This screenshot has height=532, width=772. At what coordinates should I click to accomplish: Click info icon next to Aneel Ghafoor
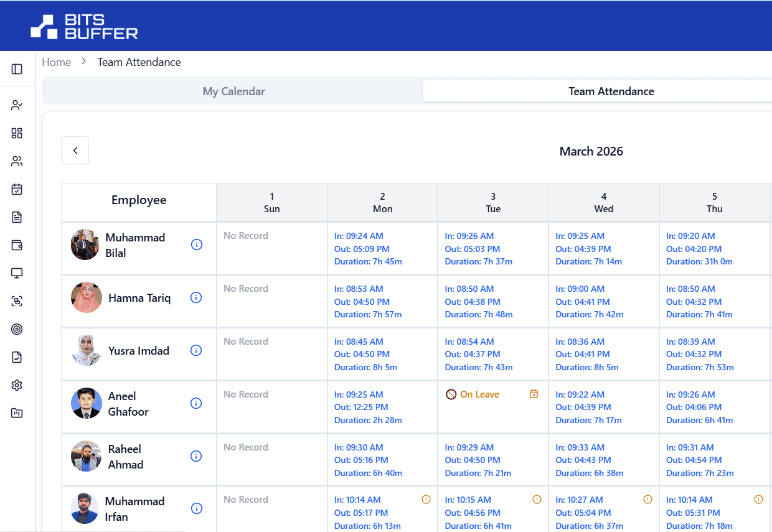click(x=196, y=403)
